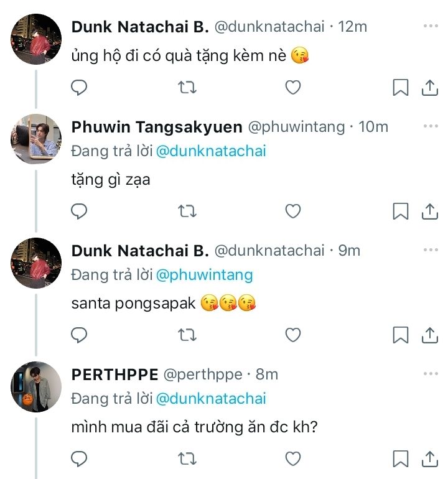Open more options on PERTHPPE's tweet
The image size is (448, 479).
click(x=431, y=374)
